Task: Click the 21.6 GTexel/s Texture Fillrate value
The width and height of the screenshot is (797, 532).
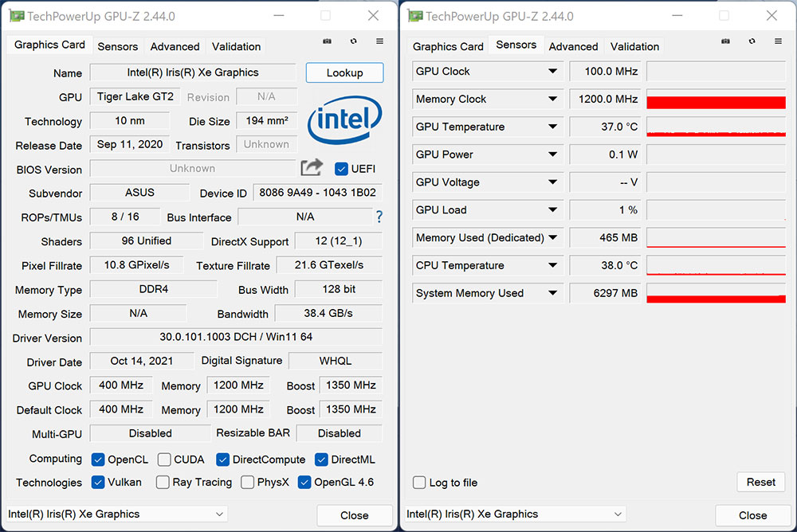Action: 329,264
